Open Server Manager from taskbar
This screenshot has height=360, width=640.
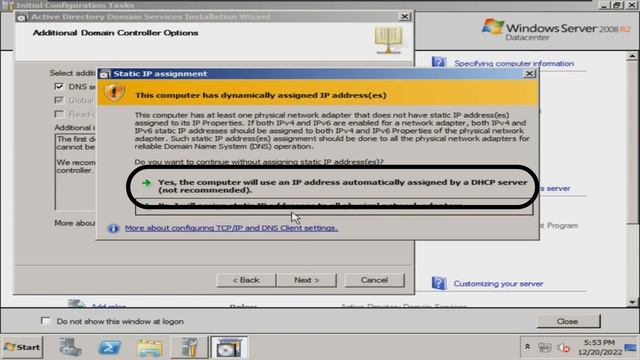tap(70, 347)
